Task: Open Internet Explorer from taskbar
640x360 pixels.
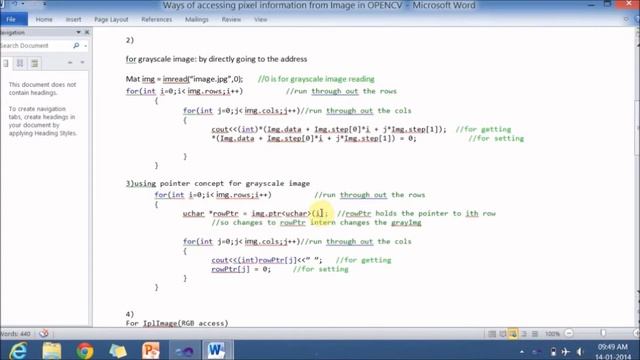Action: pos(18,351)
